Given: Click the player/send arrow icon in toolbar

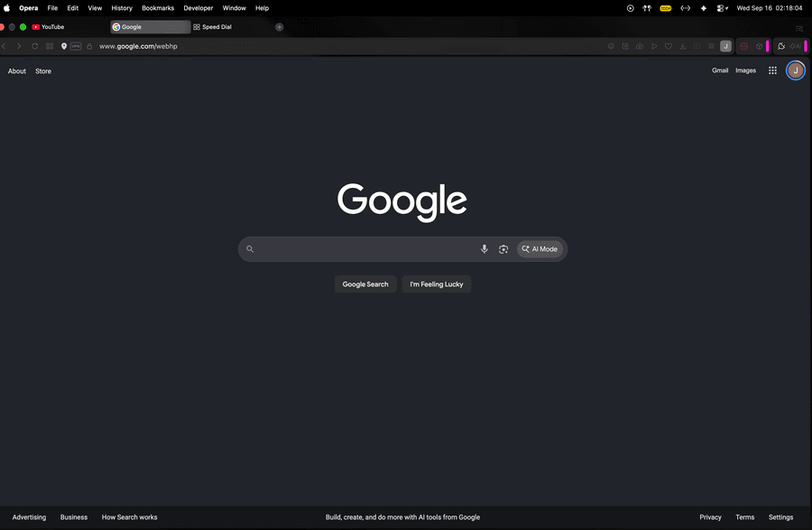Looking at the screenshot, I should tap(654, 46).
